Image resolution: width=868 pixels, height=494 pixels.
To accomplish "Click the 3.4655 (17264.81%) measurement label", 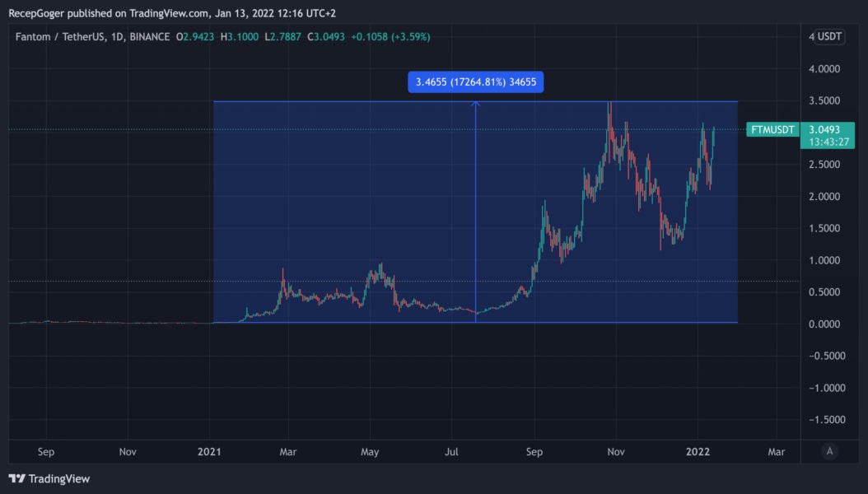I will click(x=475, y=82).
